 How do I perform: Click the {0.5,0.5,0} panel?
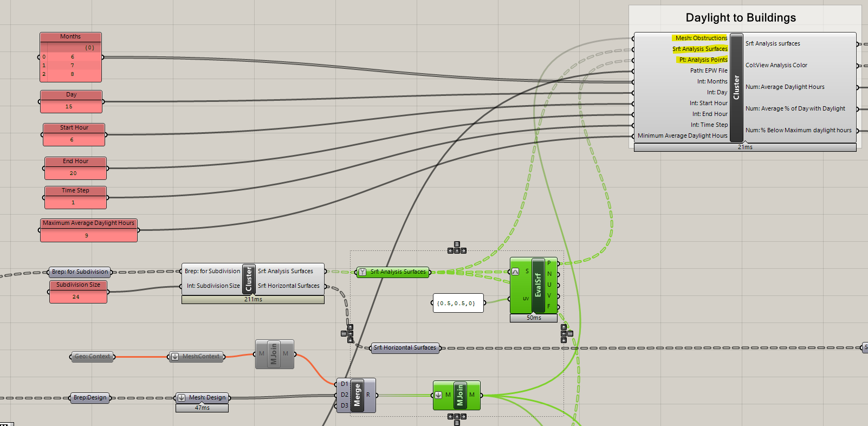[x=458, y=304]
